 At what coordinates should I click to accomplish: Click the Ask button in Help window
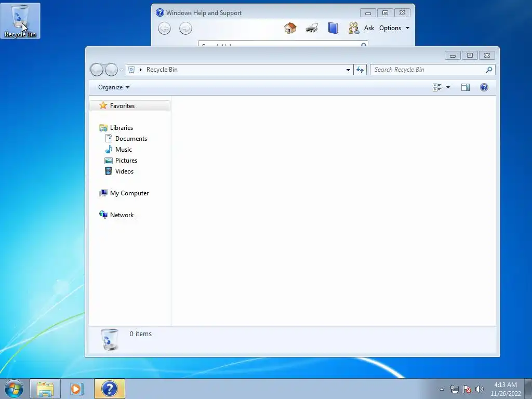point(369,28)
